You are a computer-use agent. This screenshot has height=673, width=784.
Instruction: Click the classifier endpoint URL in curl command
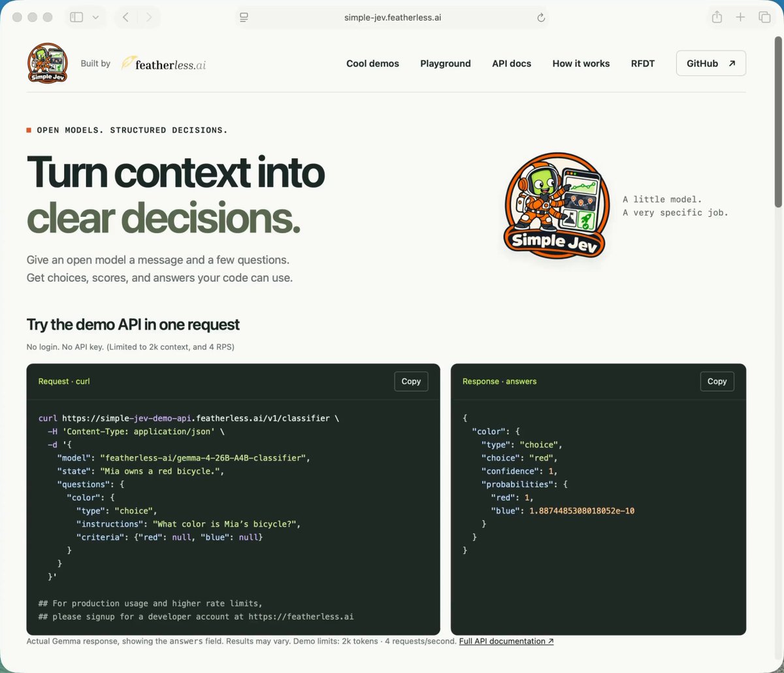coord(196,418)
